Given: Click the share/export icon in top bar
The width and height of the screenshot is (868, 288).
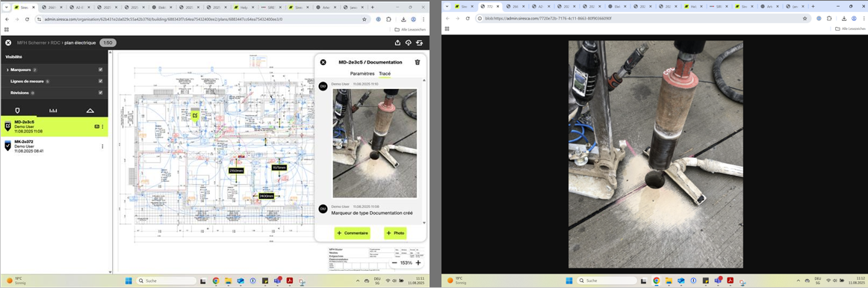Looking at the screenshot, I should [x=397, y=43].
